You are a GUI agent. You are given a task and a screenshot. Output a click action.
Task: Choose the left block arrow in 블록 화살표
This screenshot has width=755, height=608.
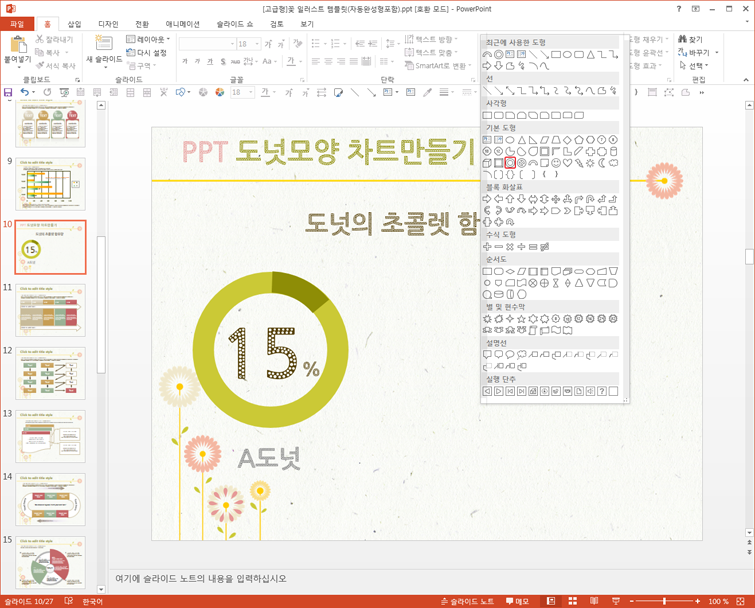coord(498,199)
